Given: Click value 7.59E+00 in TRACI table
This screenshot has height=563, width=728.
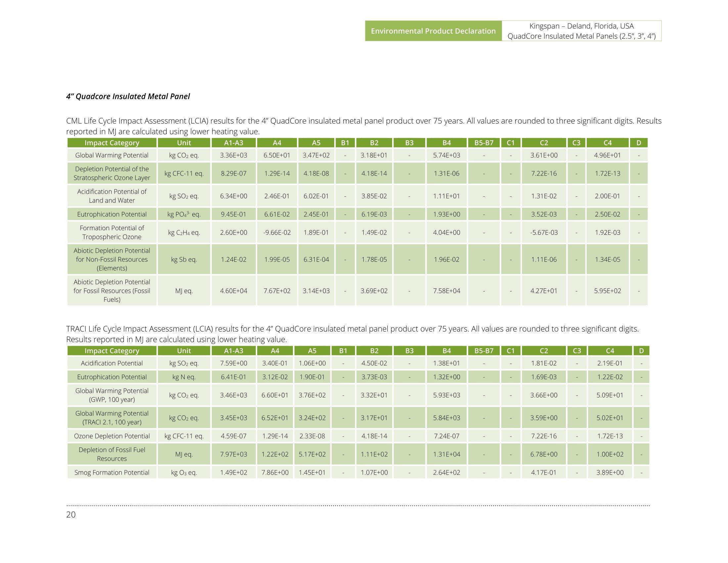Looking at the screenshot, I should [234, 363].
